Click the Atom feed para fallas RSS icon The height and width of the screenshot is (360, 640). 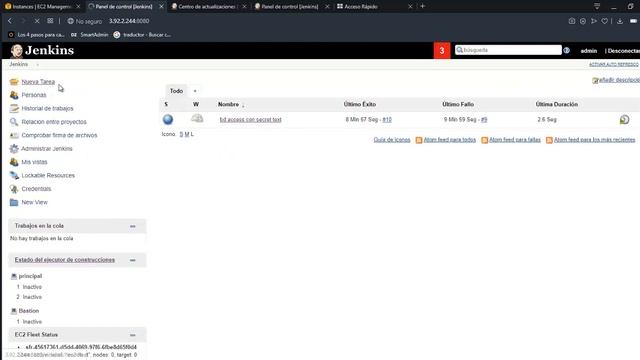pos(484,140)
